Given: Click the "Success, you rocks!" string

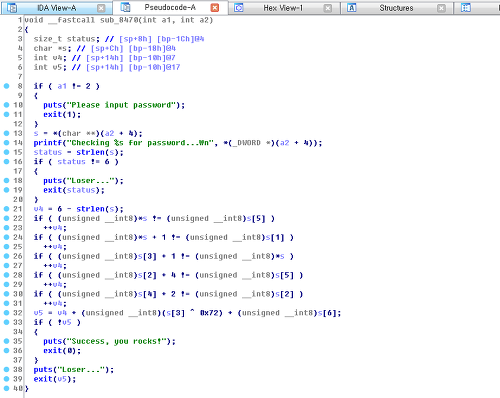Looking at the screenshot, I should pyautogui.click(x=116, y=341).
